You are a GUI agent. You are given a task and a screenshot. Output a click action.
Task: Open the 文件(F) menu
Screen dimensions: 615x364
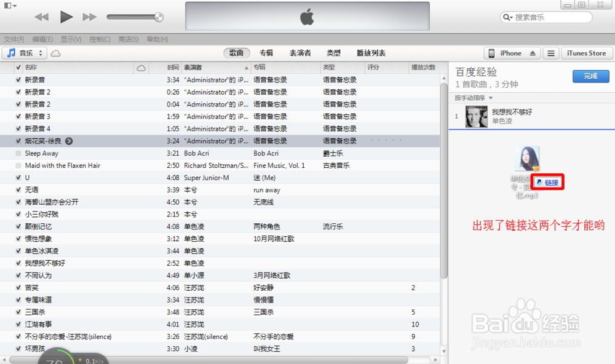[14, 39]
